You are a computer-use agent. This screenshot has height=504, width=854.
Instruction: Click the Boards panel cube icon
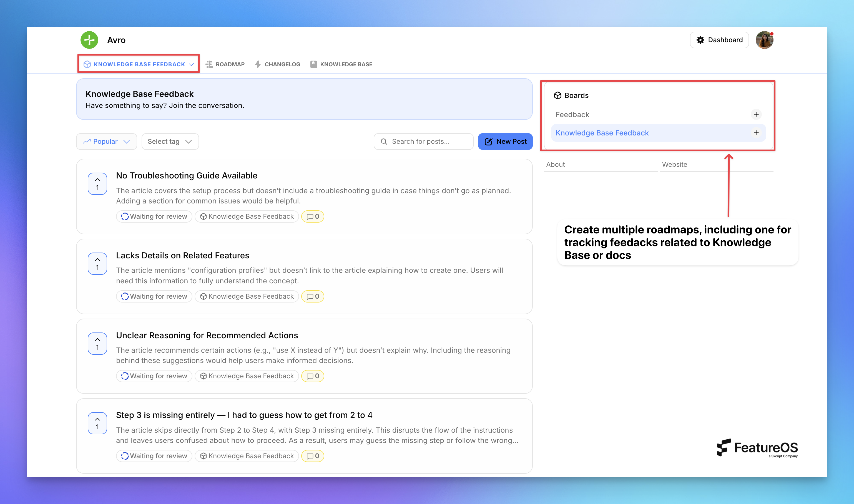coord(558,95)
